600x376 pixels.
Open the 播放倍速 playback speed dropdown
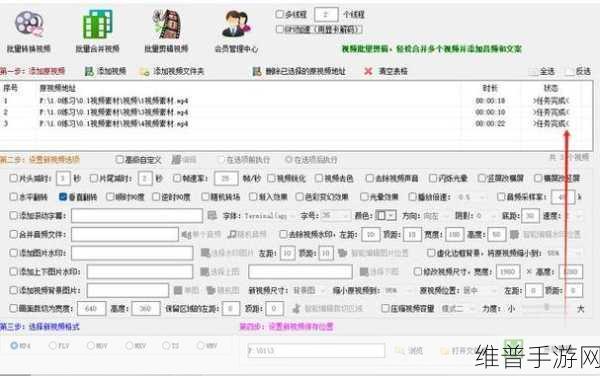click(x=471, y=197)
